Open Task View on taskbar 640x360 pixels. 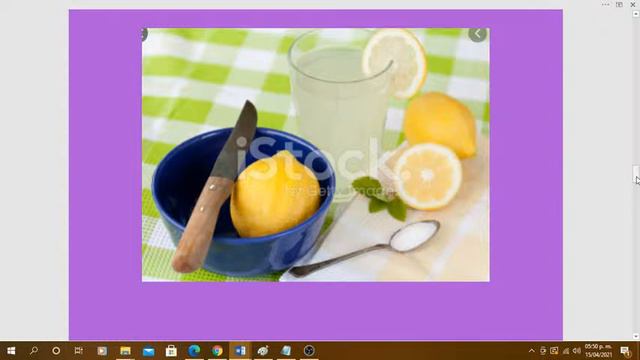(x=78, y=351)
